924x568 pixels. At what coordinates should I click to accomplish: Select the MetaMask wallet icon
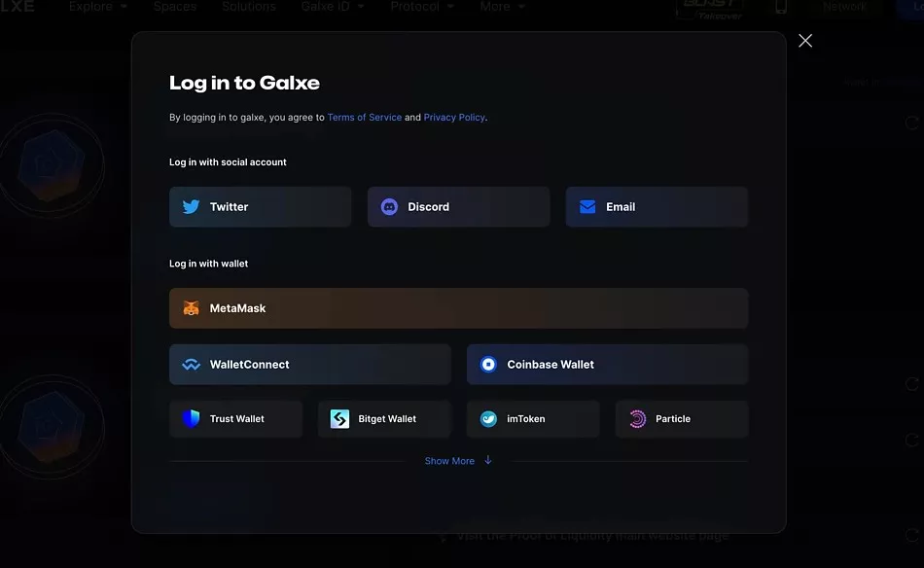click(192, 308)
